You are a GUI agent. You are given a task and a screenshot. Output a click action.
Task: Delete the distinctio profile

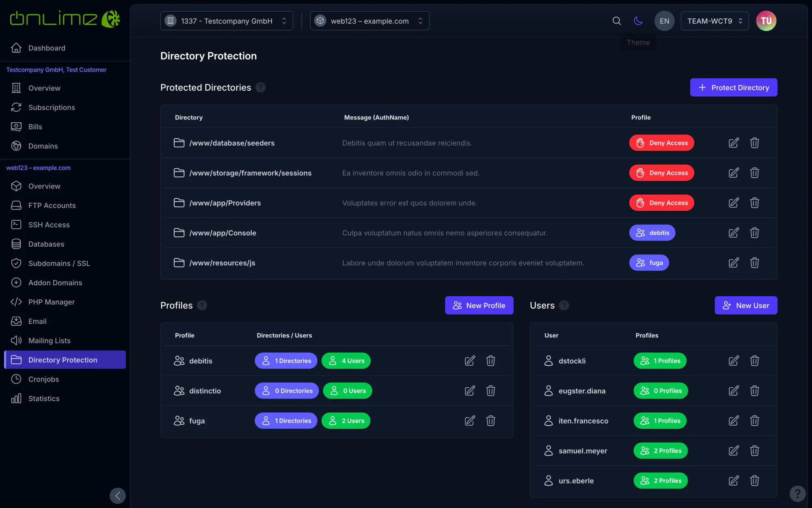(490, 391)
